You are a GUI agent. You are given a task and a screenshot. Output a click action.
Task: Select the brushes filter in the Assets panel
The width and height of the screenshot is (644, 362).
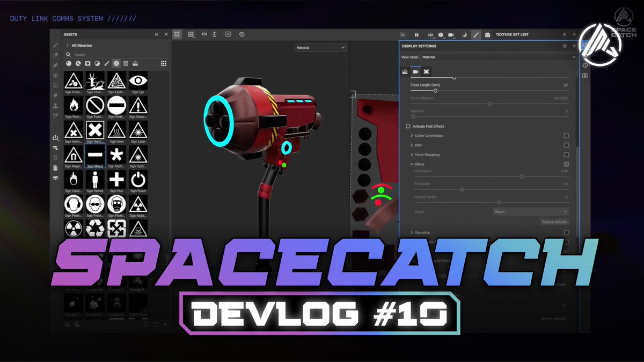(x=106, y=63)
